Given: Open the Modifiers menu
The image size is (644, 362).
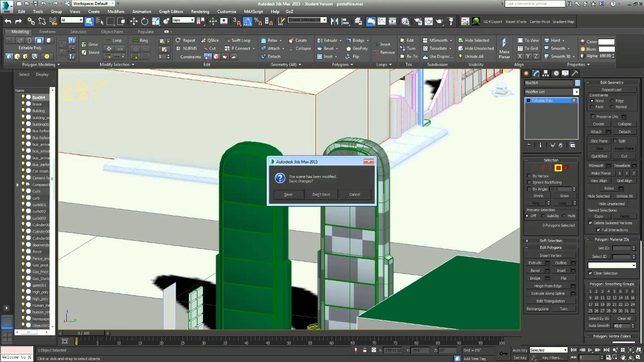Looking at the screenshot, I should [116, 11].
